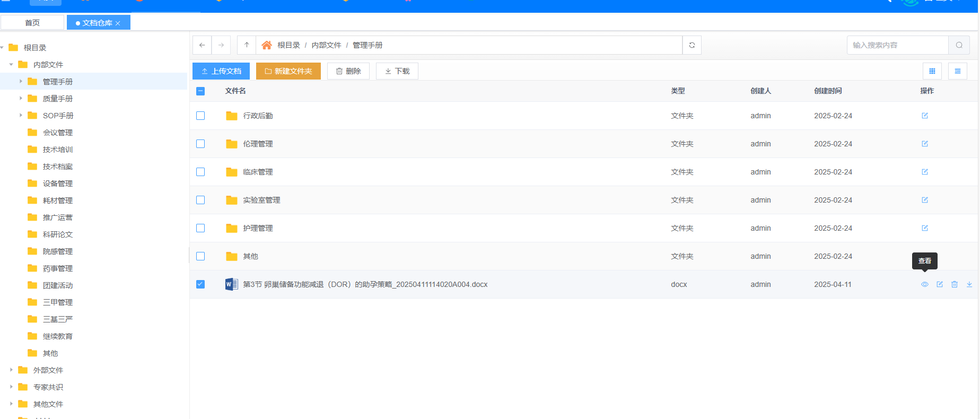980x419 pixels.
Task: Download the docx file via row icon
Action: pyautogui.click(x=969, y=284)
